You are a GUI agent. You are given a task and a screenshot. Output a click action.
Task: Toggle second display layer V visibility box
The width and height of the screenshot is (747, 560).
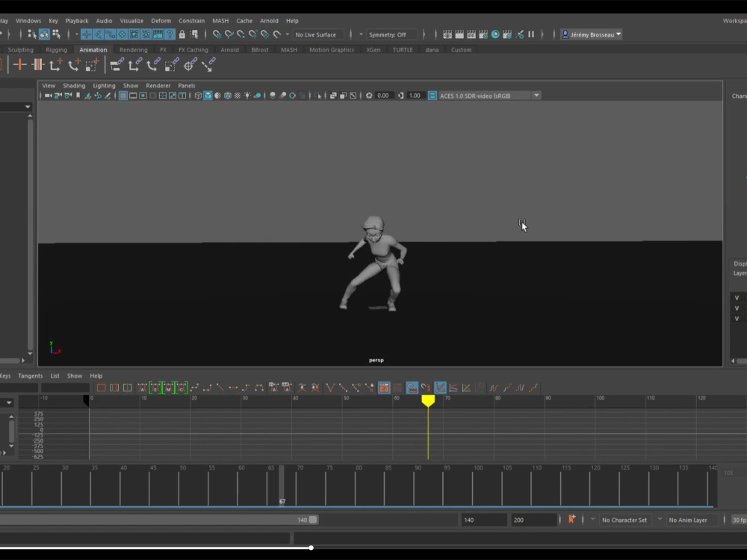point(737,308)
